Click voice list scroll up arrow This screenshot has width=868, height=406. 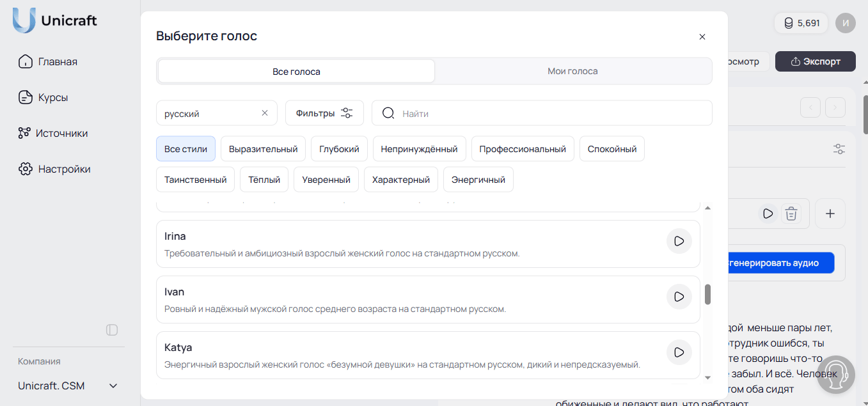click(x=707, y=208)
